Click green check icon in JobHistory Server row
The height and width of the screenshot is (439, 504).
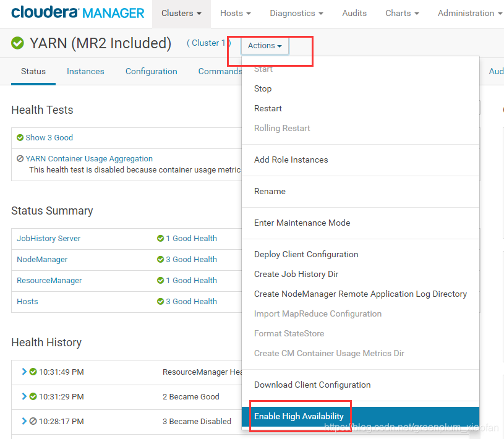point(160,239)
